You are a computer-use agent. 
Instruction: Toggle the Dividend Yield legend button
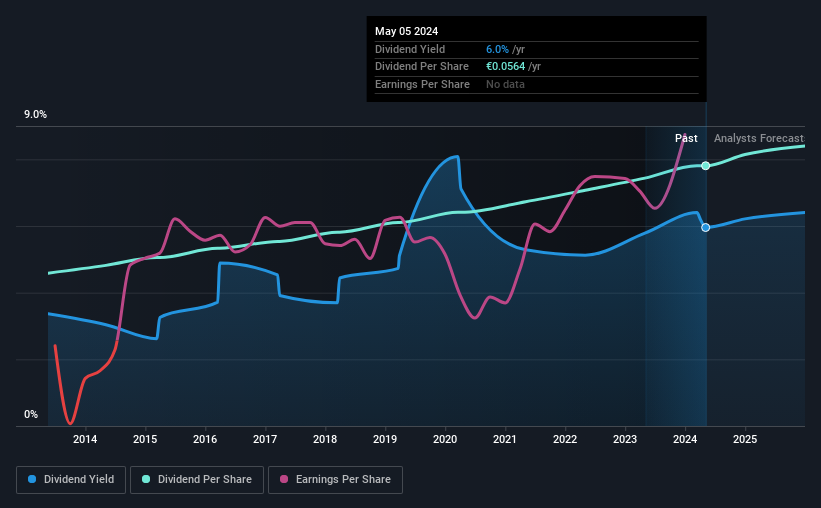coord(71,480)
